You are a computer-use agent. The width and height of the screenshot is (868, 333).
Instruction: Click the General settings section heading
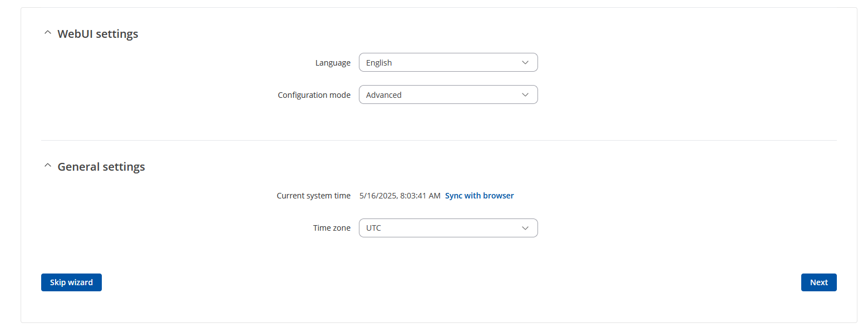point(101,167)
